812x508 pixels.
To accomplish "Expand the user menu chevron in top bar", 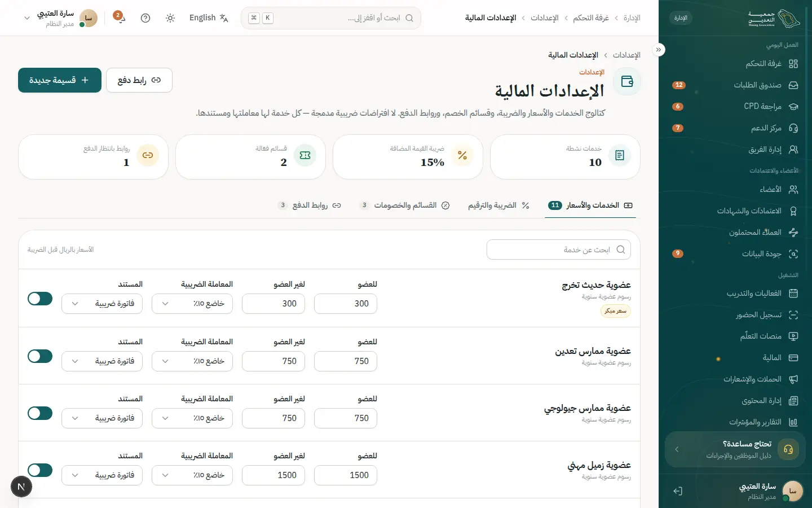I will point(27,18).
